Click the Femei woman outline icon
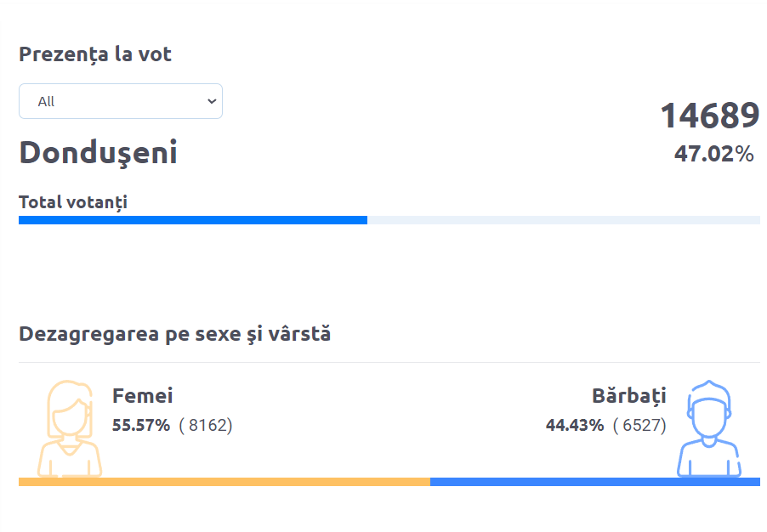 pyautogui.click(x=70, y=429)
